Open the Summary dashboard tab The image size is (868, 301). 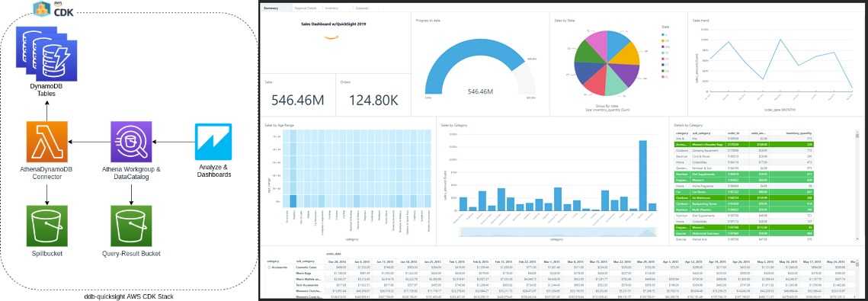pos(278,8)
